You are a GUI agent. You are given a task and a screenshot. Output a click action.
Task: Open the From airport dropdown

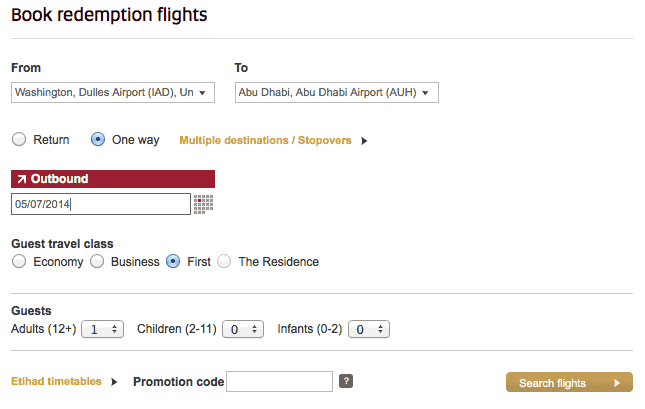[113, 93]
